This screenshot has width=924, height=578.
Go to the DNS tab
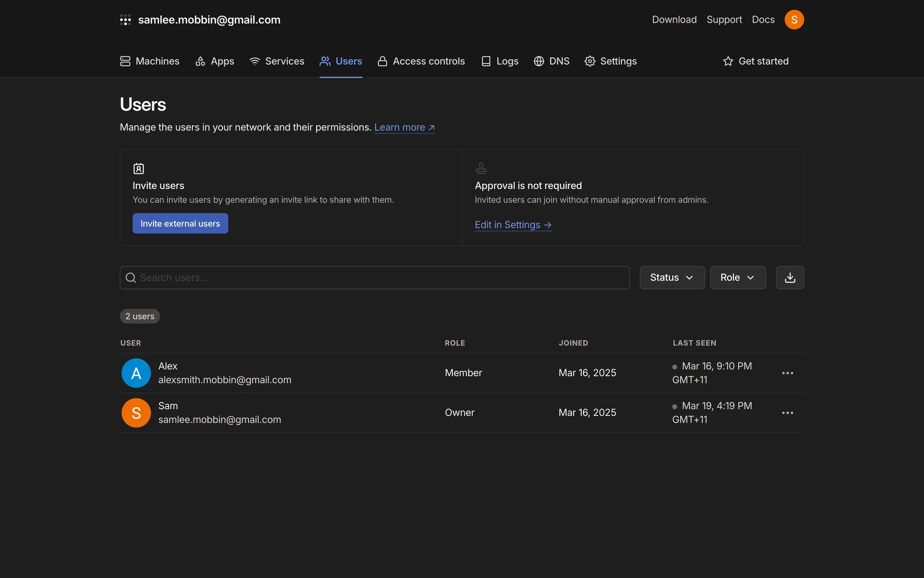pyautogui.click(x=552, y=61)
